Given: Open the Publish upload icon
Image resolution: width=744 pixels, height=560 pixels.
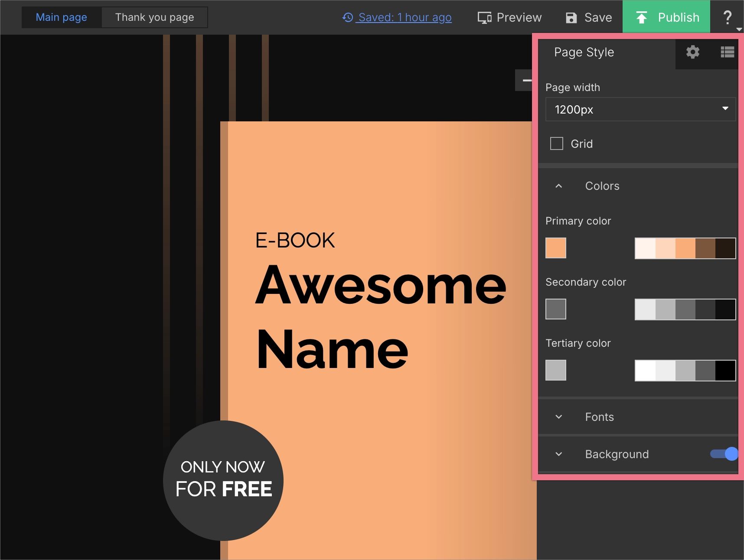Looking at the screenshot, I should (x=642, y=16).
